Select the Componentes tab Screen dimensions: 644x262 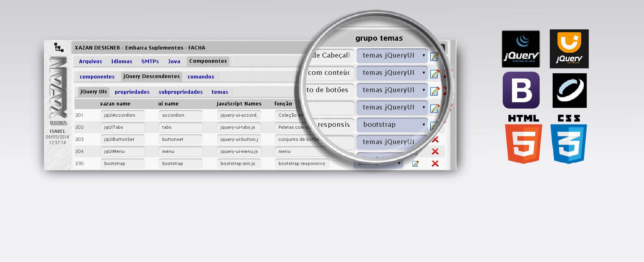pos(208,61)
